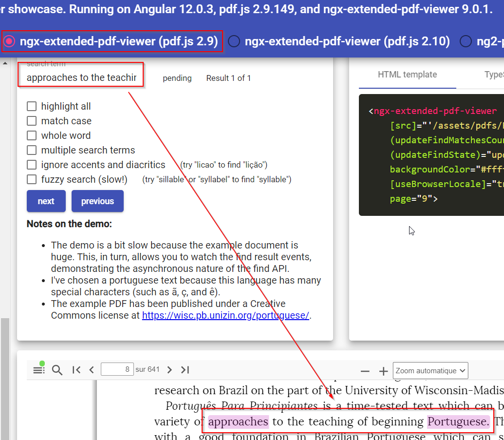Select the ngx-extended-pdf-viewer pdf.js 2.10 option
Viewport: 504px width, 440px height.
point(234,41)
